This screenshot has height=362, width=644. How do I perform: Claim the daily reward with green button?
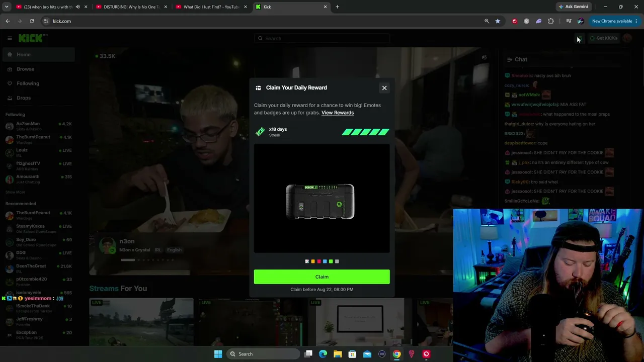pos(321,277)
